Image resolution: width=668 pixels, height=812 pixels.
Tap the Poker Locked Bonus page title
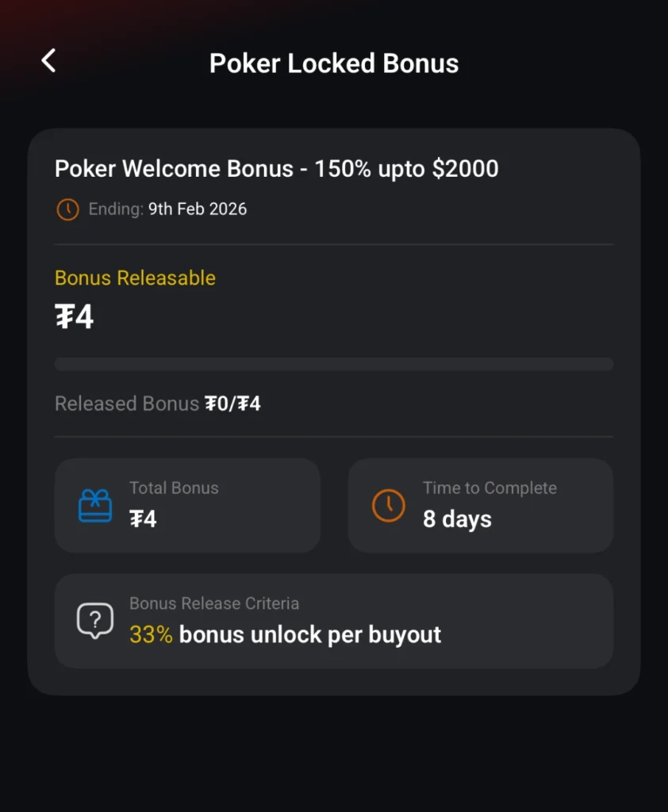pos(334,63)
